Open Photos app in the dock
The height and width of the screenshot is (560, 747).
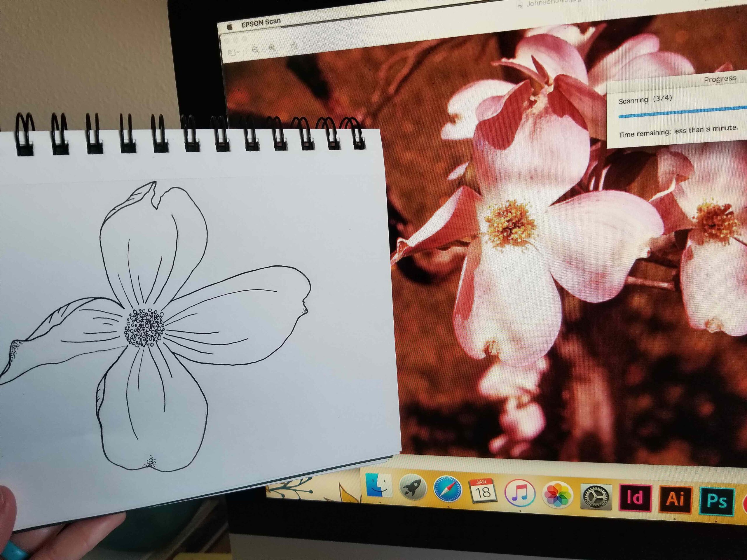pos(558,495)
